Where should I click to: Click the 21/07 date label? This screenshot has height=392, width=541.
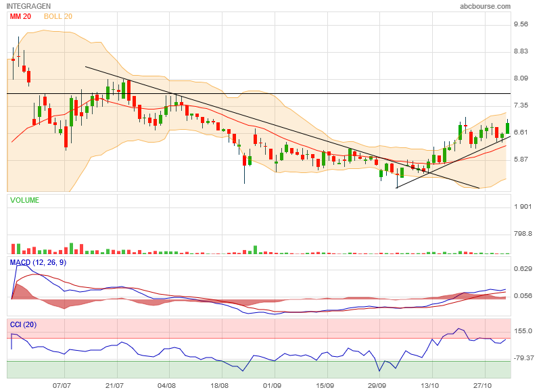[114, 385]
